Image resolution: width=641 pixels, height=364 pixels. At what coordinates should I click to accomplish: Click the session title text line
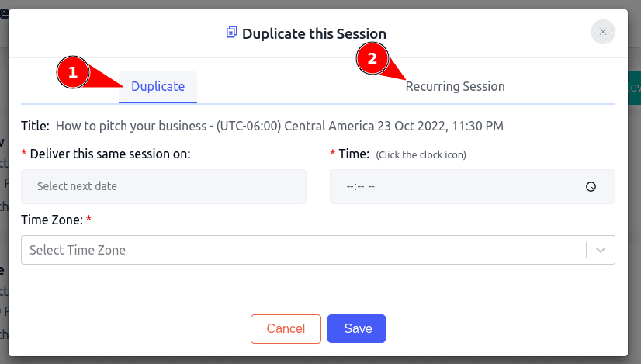262,126
